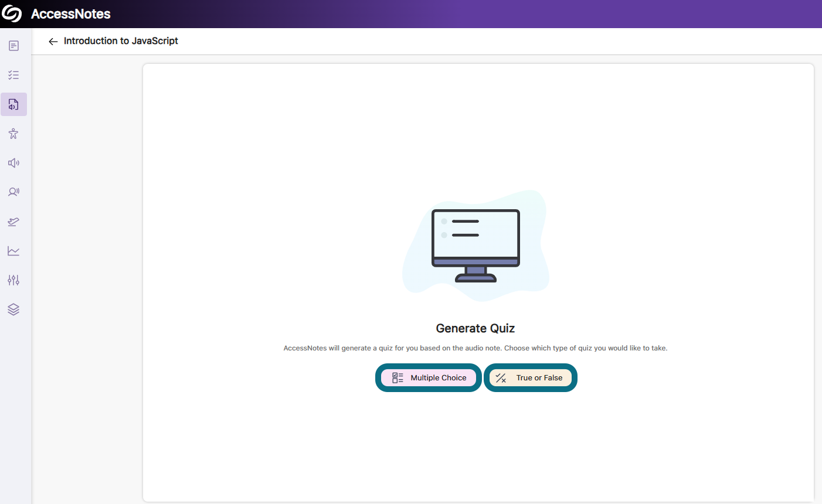The height and width of the screenshot is (504, 822).
Task: Open the sliders settings icon
Action: point(13,280)
